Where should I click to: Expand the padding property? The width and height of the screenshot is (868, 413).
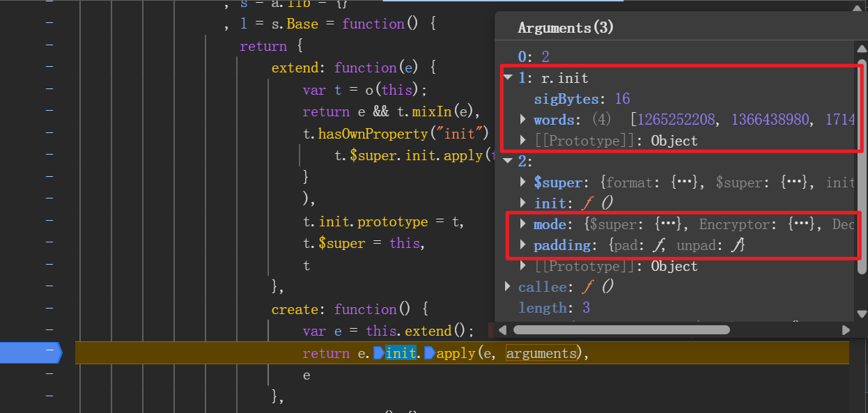pyautogui.click(x=524, y=245)
